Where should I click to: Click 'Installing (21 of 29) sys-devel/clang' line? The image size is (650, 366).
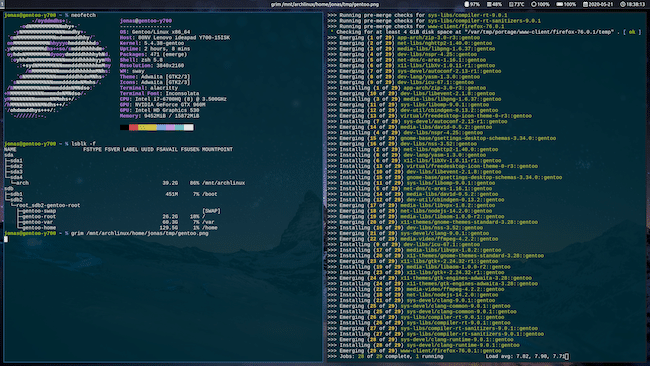[411, 301]
